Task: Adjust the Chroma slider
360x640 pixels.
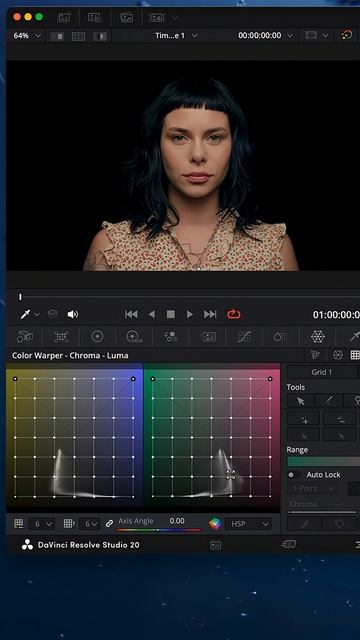Action: point(322,512)
